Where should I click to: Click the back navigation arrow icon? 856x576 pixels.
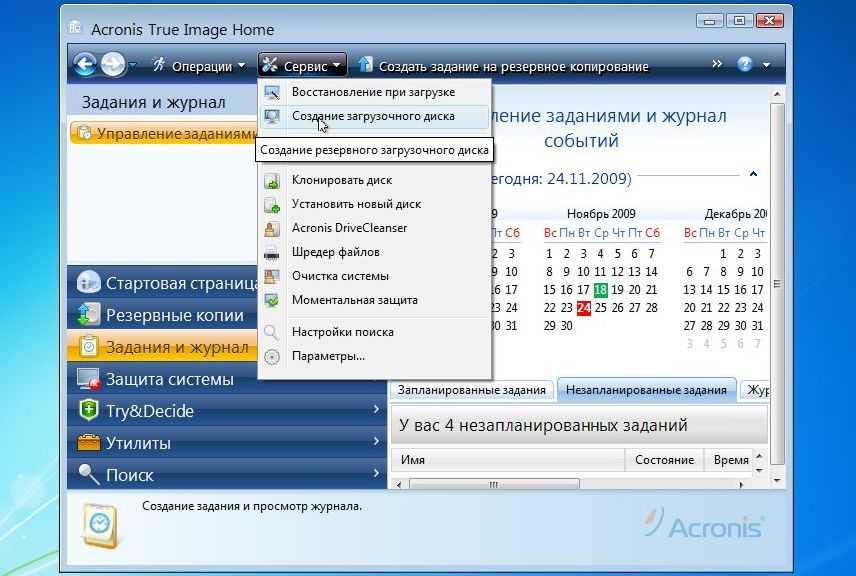[85, 65]
